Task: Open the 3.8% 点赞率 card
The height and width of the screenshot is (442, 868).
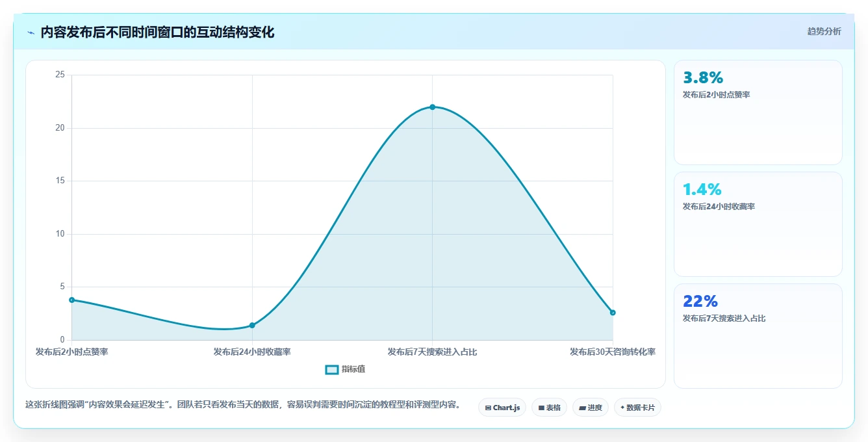Action: point(758,112)
